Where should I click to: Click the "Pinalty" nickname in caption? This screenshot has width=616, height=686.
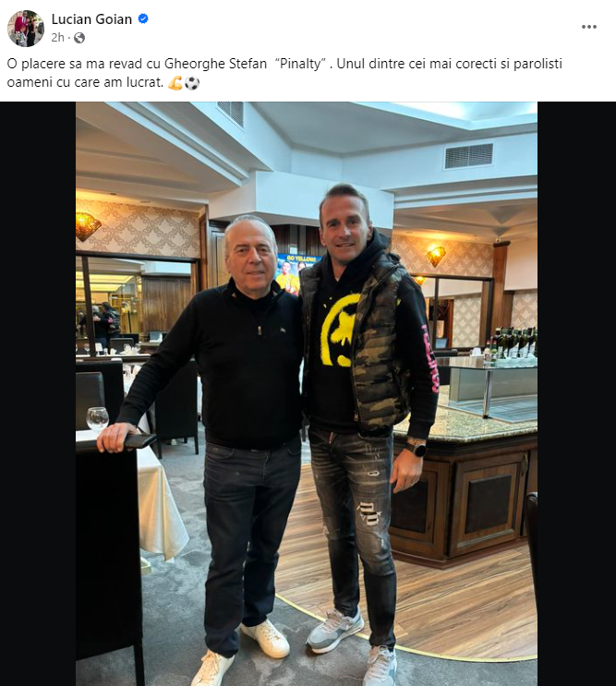pyautogui.click(x=301, y=65)
